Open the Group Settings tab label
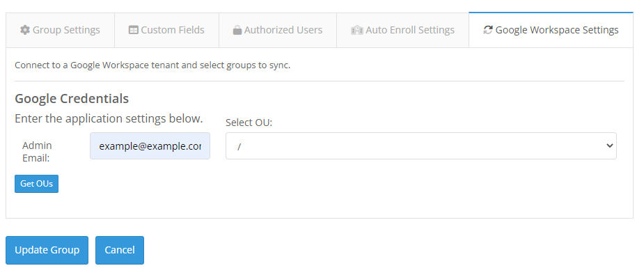Viewport: 644px width, 275px height. pos(66,30)
